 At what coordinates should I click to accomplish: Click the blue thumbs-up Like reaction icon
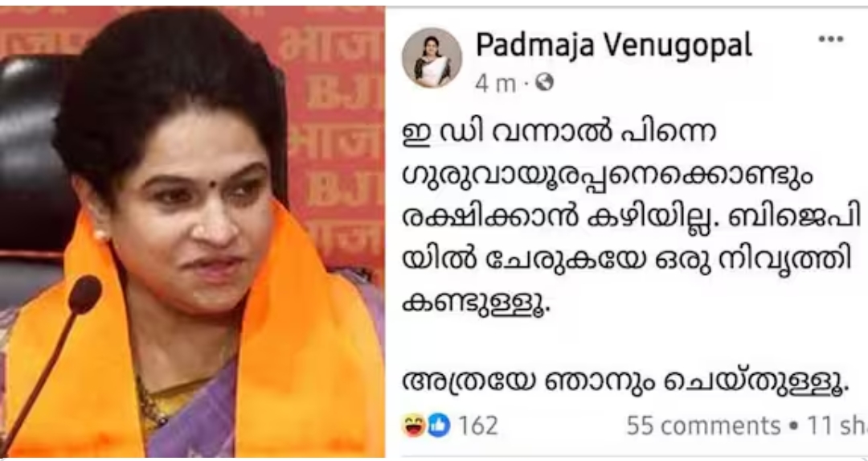[439, 426]
